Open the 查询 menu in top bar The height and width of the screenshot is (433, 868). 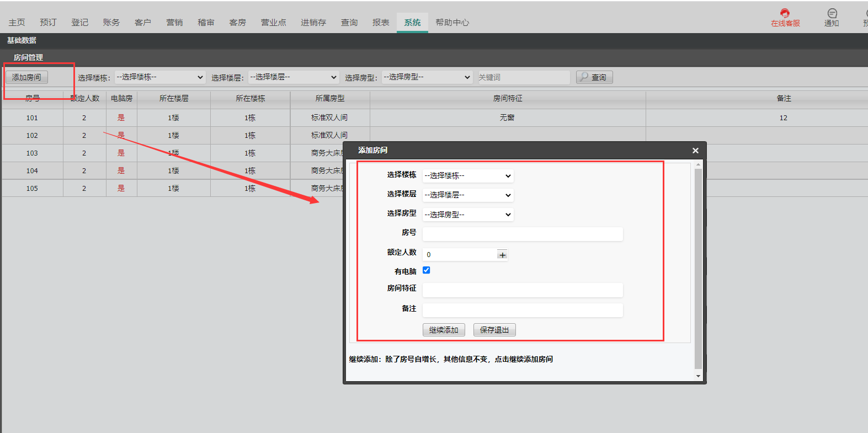point(349,23)
